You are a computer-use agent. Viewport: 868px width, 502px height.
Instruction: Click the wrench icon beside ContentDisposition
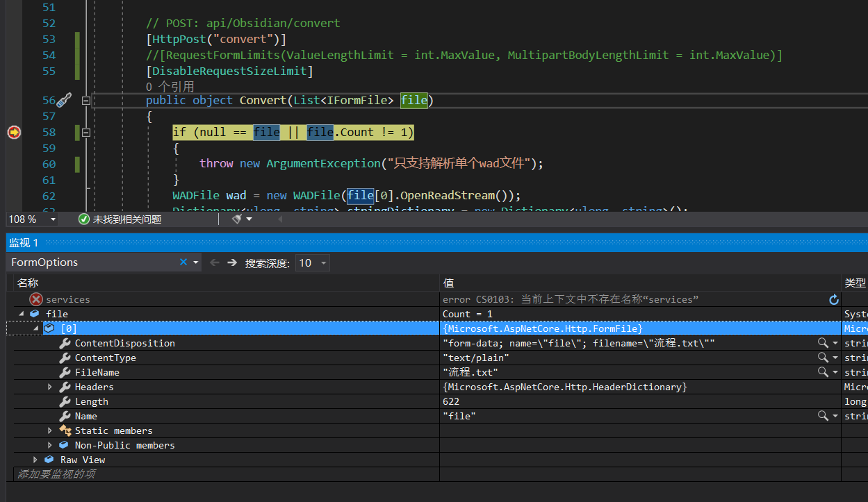(x=65, y=343)
